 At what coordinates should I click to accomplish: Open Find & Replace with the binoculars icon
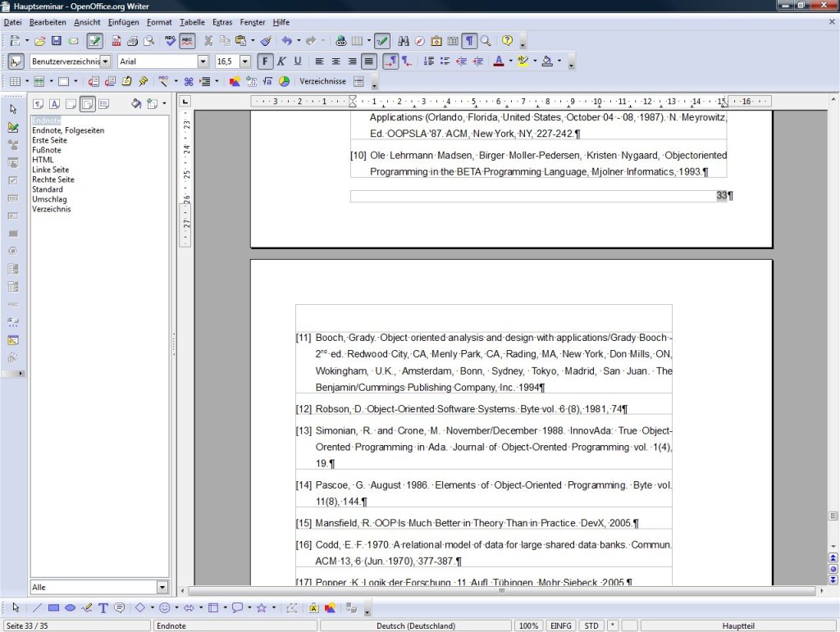click(x=404, y=41)
